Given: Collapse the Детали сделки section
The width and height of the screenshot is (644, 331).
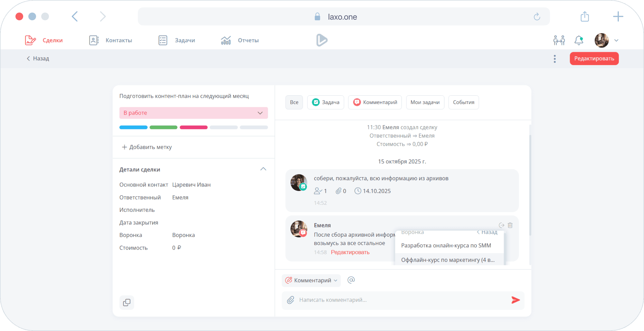Looking at the screenshot, I should click(x=263, y=169).
